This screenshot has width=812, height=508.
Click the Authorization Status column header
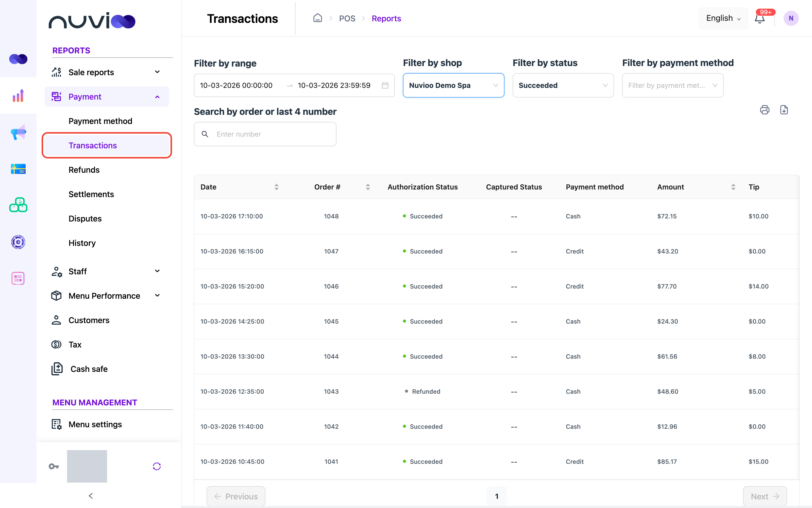(x=422, y=187)
